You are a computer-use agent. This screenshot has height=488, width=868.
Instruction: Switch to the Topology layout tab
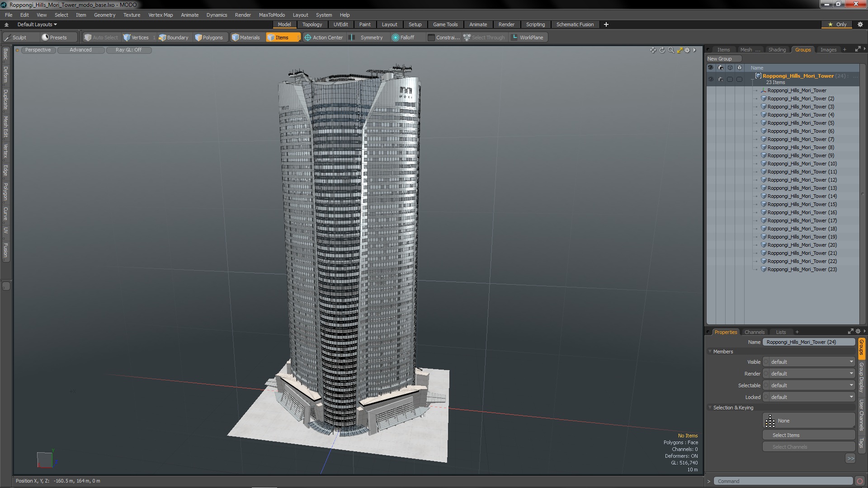[312, 24]
